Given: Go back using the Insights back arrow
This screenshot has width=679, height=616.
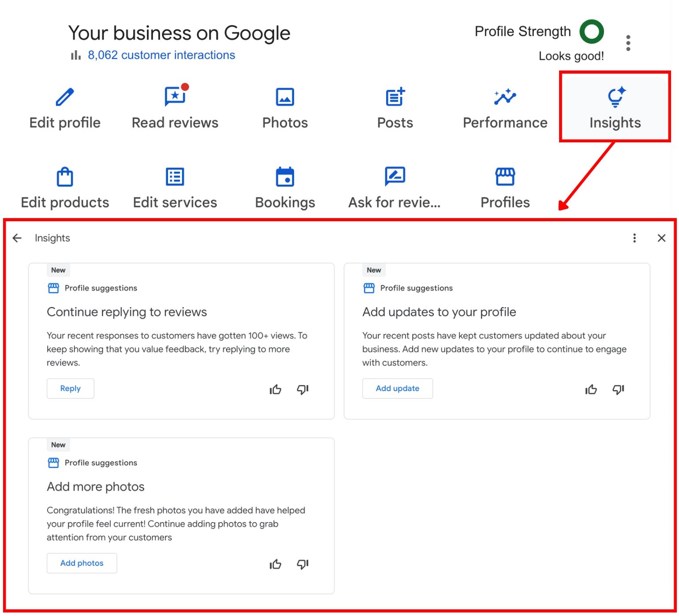Looking at the screenshot, I should [x=17, y=238].
